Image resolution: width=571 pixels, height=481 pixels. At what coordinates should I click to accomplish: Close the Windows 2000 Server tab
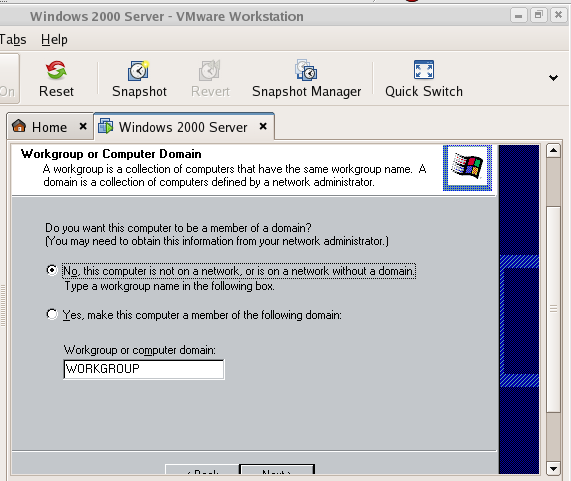[263, 126]
